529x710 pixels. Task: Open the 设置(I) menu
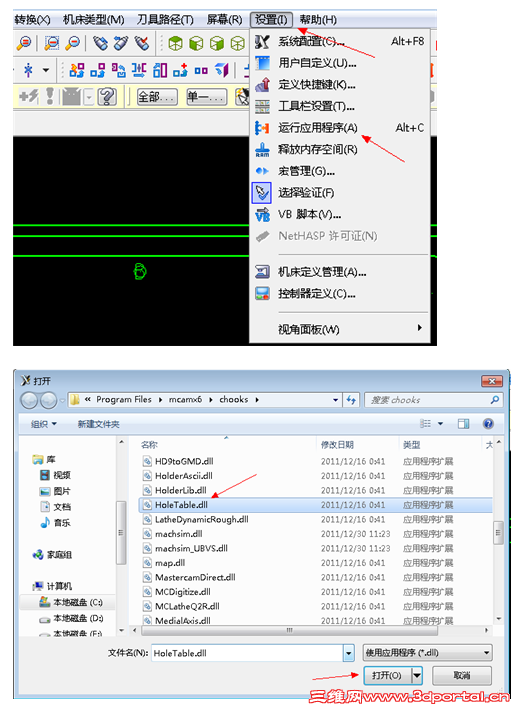coord(271,19)
